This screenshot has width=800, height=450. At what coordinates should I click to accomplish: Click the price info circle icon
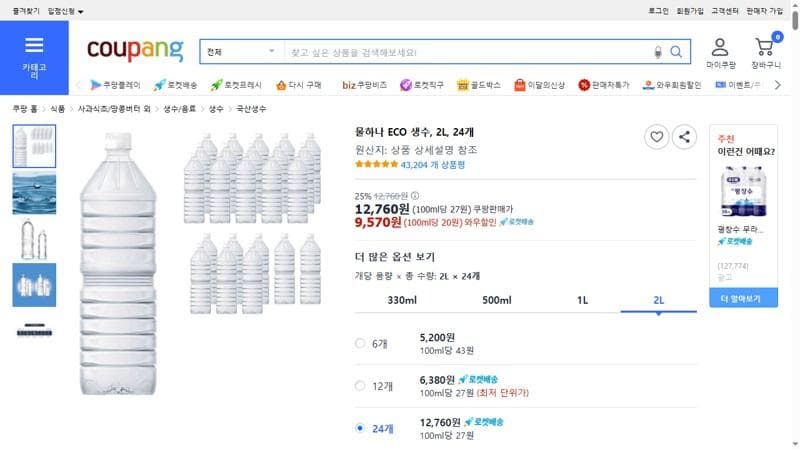click(415, 195)
